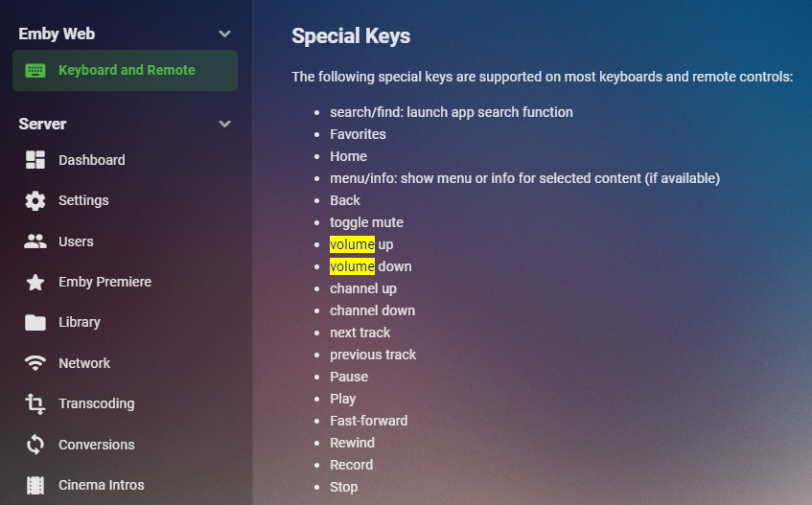This screenshot has width=812, height=505.
Task: Click the Emby Premiere star icon
Action: pyautogui.click(x=35, y=282)
